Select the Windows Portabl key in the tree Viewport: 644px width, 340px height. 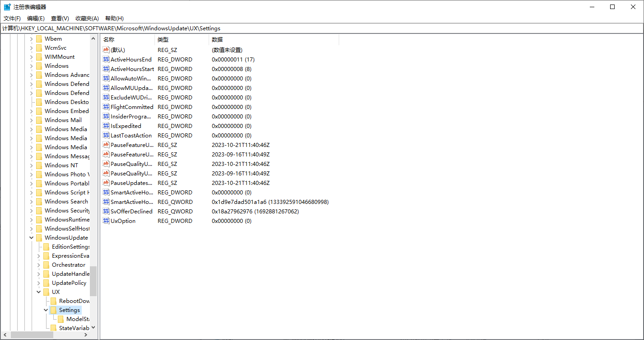click(67, 183)
